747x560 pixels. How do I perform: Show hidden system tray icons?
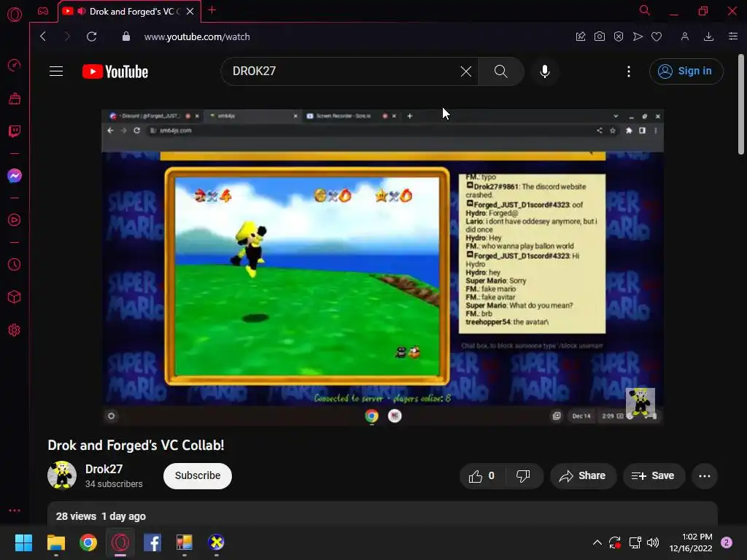coord(597,542)
